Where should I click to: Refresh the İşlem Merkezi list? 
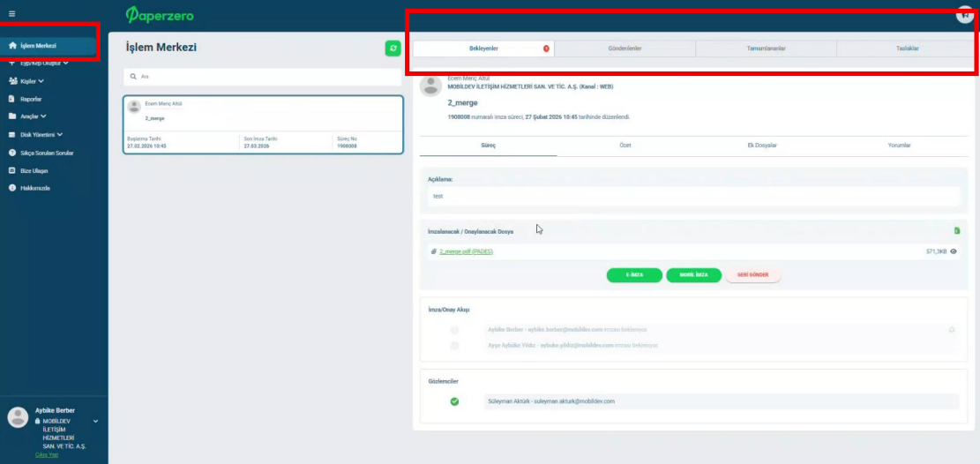tap(393, 48)
